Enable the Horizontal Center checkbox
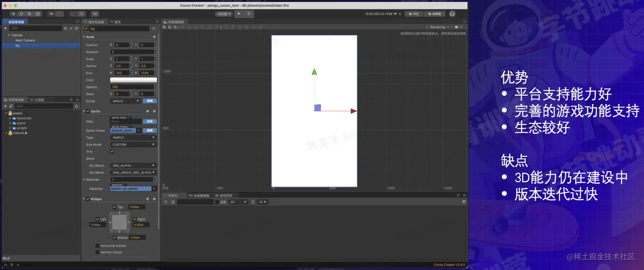The height and width of the screenshot is (270, 644). [x=98, y=246]
